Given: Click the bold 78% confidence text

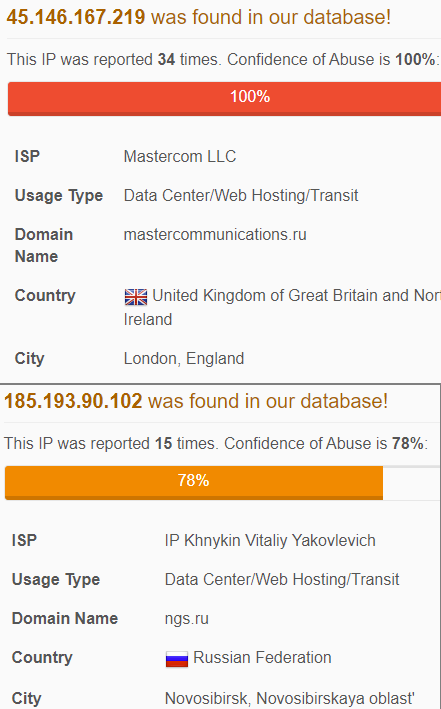Looking at the screenshot, I should click(408, 444).
